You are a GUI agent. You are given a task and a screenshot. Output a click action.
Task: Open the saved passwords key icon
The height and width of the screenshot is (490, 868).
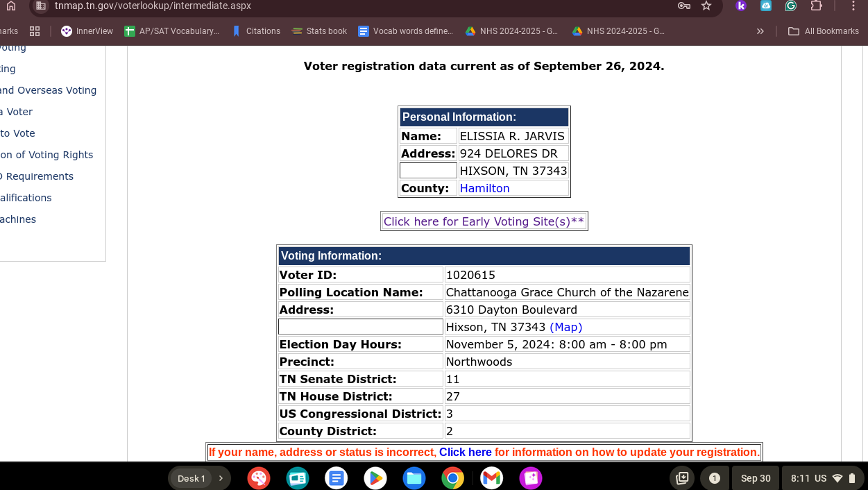(x=683, y=6)
